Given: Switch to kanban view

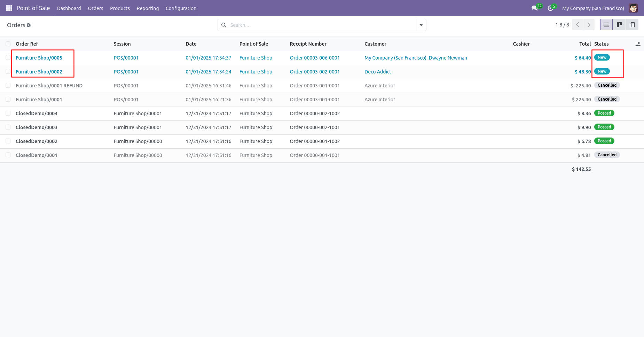Looking at the screenshot, I should click(619, 25).
